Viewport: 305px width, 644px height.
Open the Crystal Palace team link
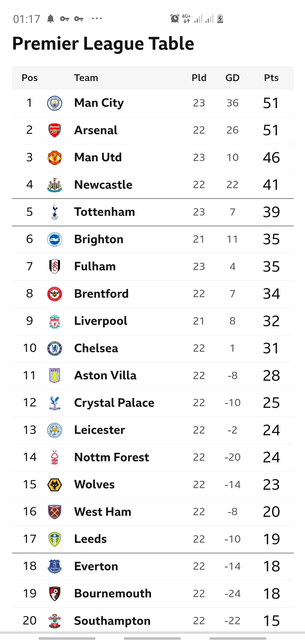pos(114,403)
